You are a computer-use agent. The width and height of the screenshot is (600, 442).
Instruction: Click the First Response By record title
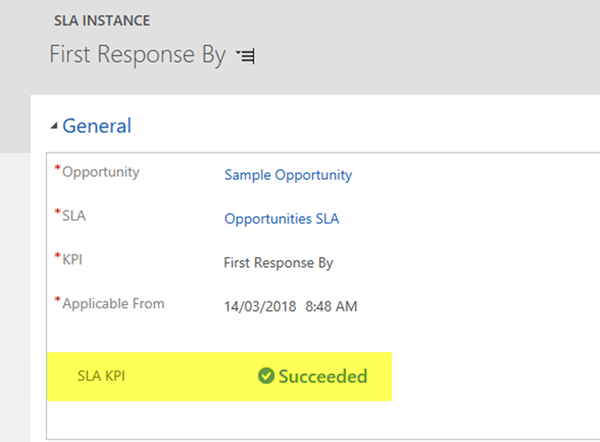coord(137,55)
